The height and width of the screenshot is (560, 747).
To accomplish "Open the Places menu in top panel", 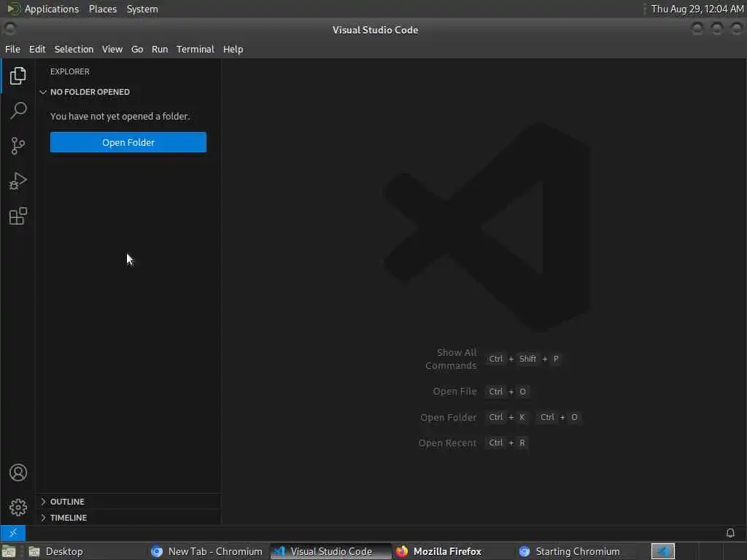I will click(x=102, y=9).
